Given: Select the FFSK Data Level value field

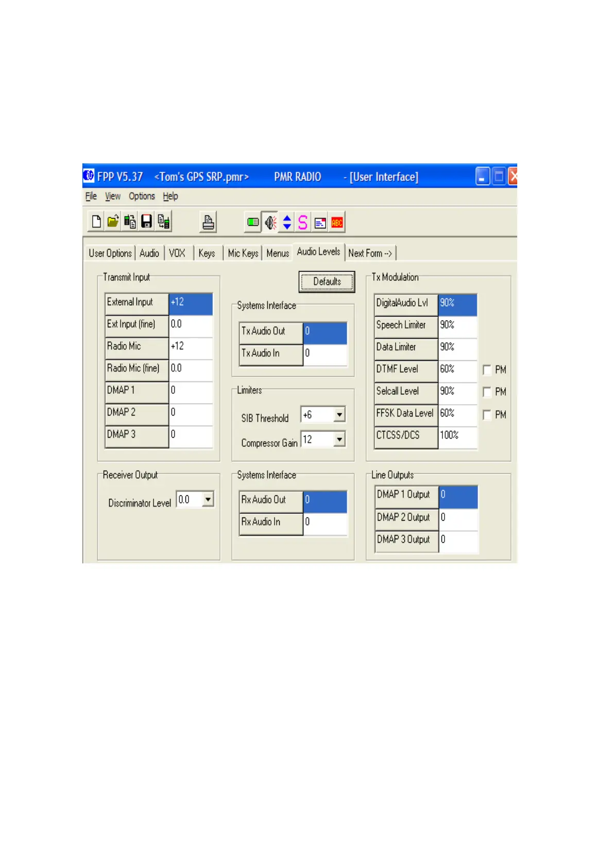Looking at the screenshot, I should point(457,415).
